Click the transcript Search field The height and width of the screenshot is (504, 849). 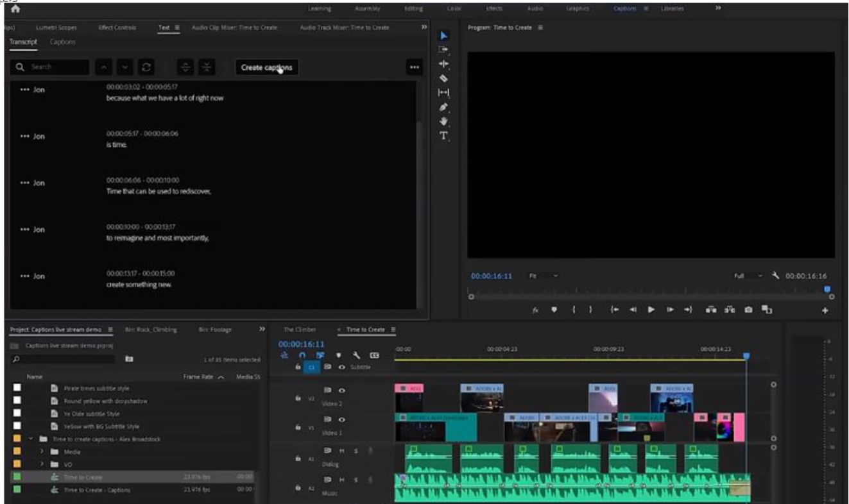tap(50, 67)
